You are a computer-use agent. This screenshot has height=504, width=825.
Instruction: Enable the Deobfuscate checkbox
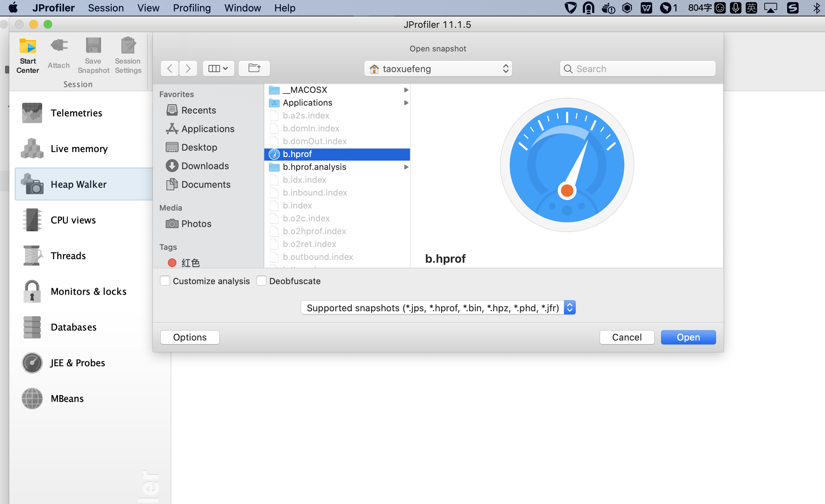tap(261, 281)
